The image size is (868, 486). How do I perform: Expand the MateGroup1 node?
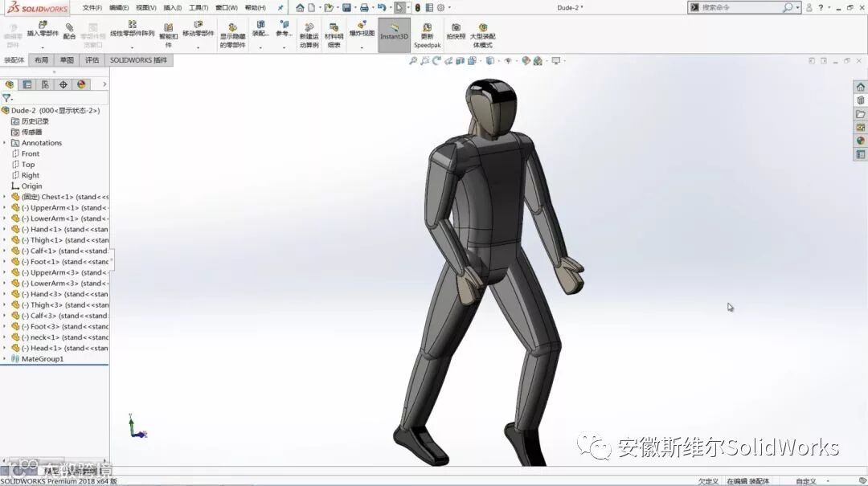tap(5, 359)
